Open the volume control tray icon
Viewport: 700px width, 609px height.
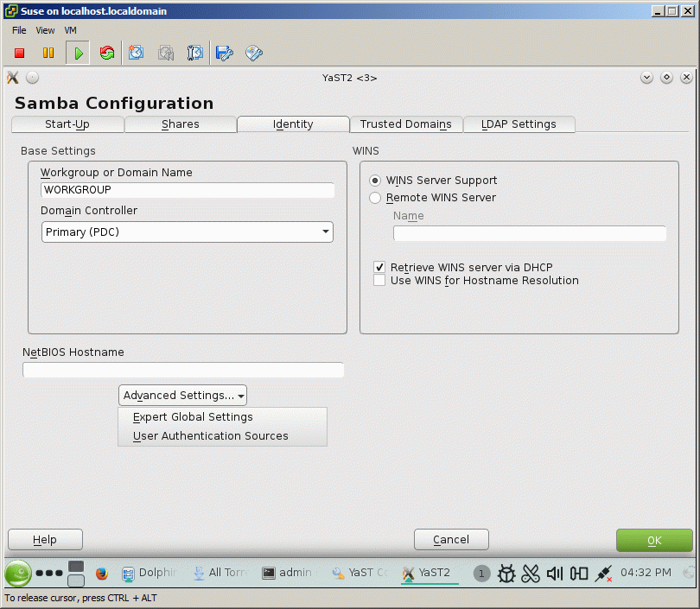(555, 574)
